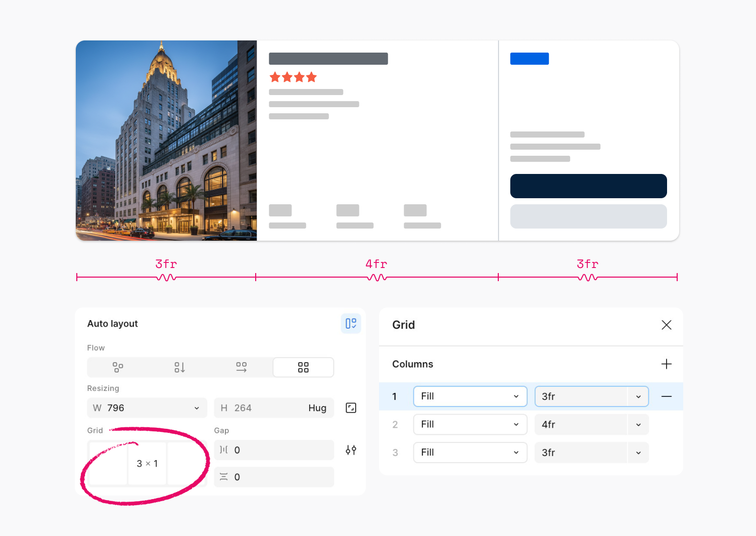Click the height H 264 Hug field
Viewport: 756px width, 536px height.
pyautogui.click(x=274, y=408)
